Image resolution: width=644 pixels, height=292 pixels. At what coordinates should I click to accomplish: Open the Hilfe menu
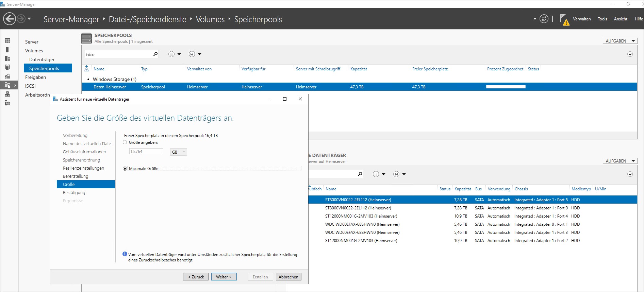tap(639, 19)
